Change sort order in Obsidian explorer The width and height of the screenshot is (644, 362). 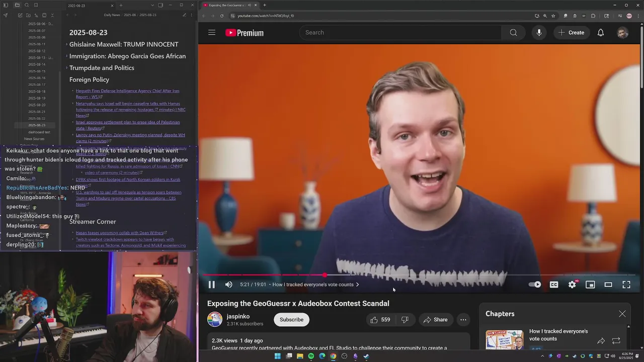pos(36,15)
